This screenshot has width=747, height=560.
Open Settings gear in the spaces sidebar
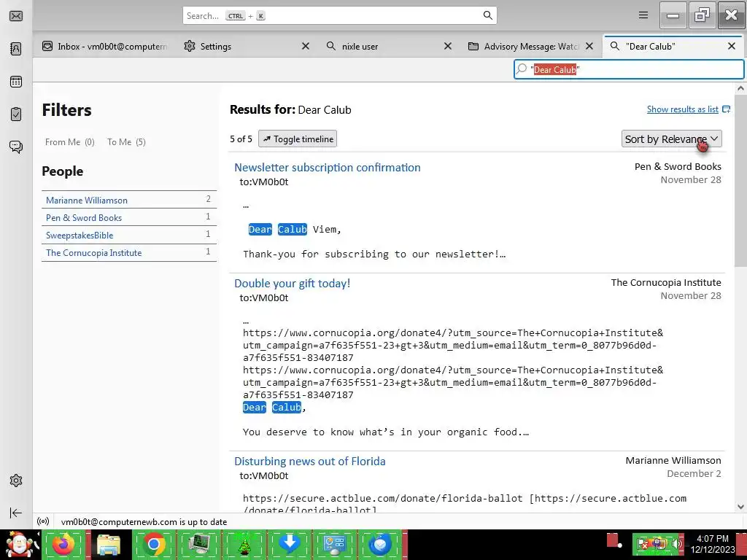(16, 481)
